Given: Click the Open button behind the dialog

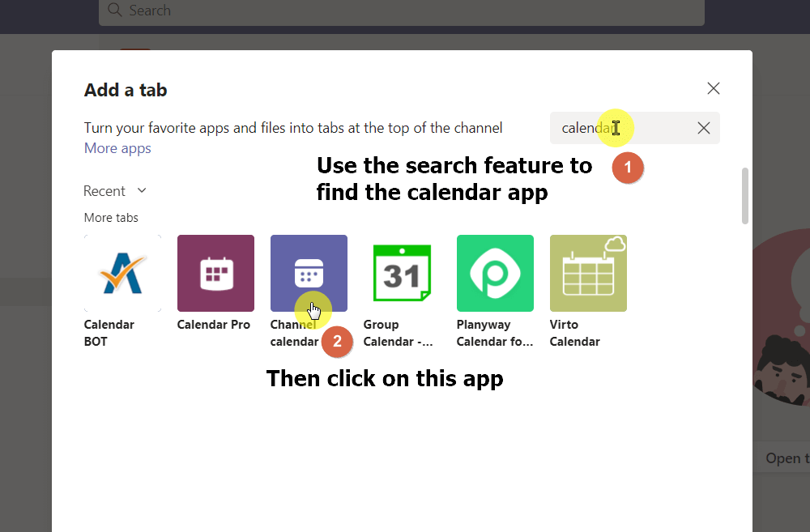Looking at the screenshot, I should [x=783, y=458].
